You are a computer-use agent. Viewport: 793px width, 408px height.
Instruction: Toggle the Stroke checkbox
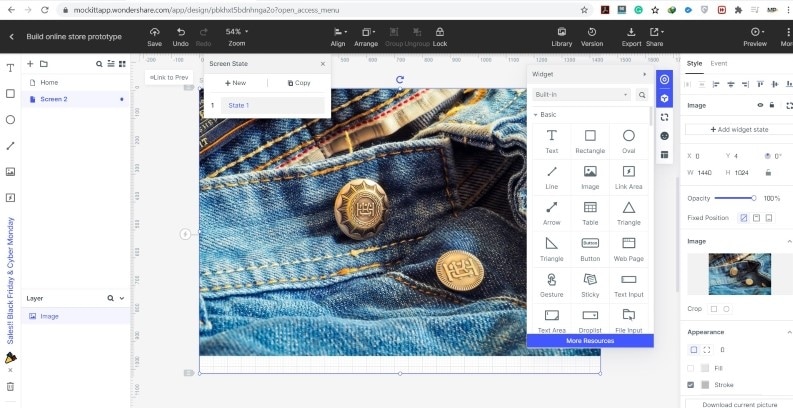tap(691, 384)
